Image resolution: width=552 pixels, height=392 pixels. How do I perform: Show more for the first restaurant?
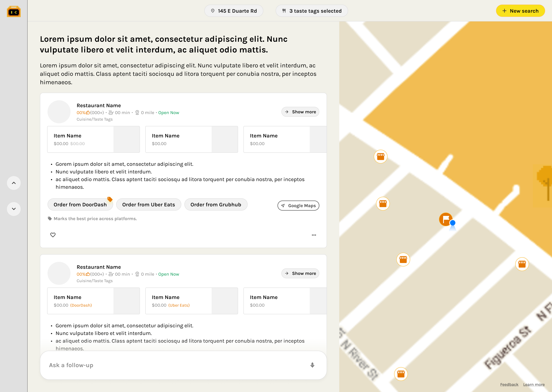tap(300, 112)
